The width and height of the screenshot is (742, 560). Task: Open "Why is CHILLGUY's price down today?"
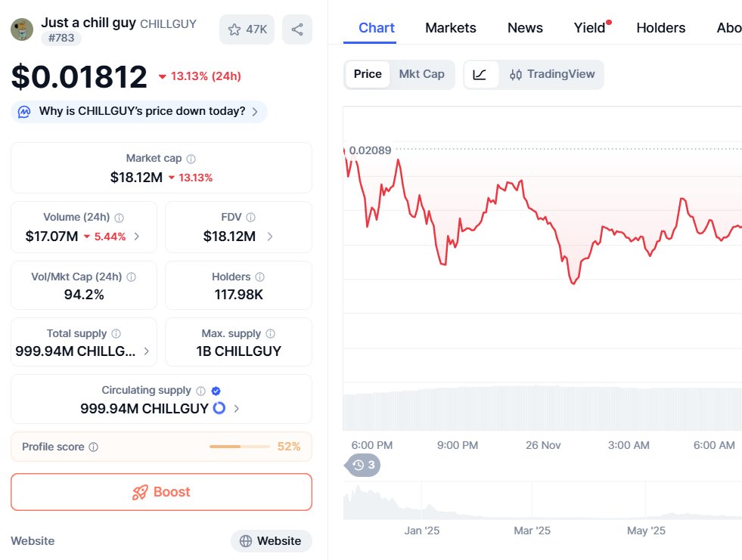tap(141, 111)
